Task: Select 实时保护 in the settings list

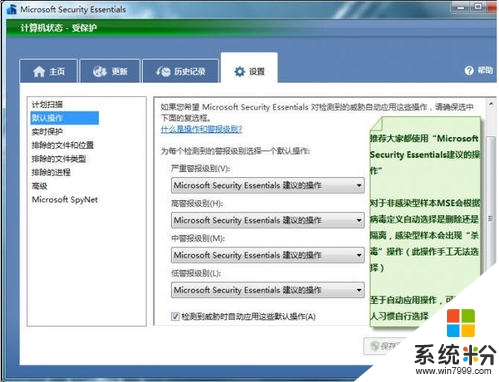Action: click(x=47, y=132)
